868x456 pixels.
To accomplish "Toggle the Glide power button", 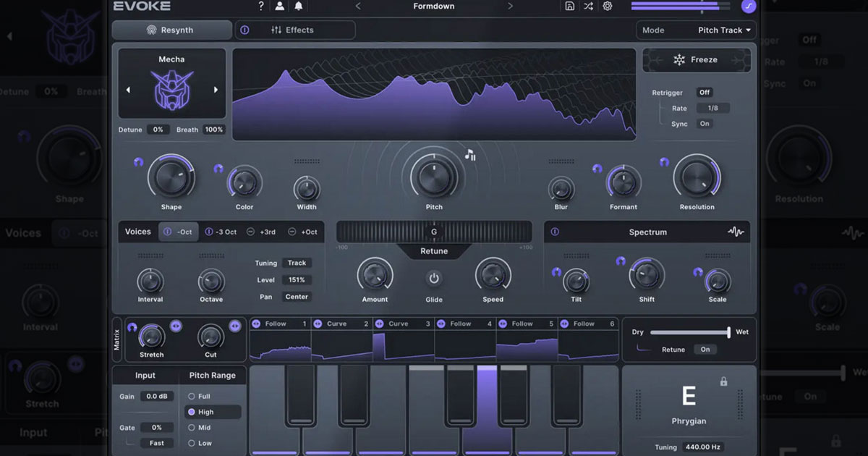I will click(x=434, y=279).
